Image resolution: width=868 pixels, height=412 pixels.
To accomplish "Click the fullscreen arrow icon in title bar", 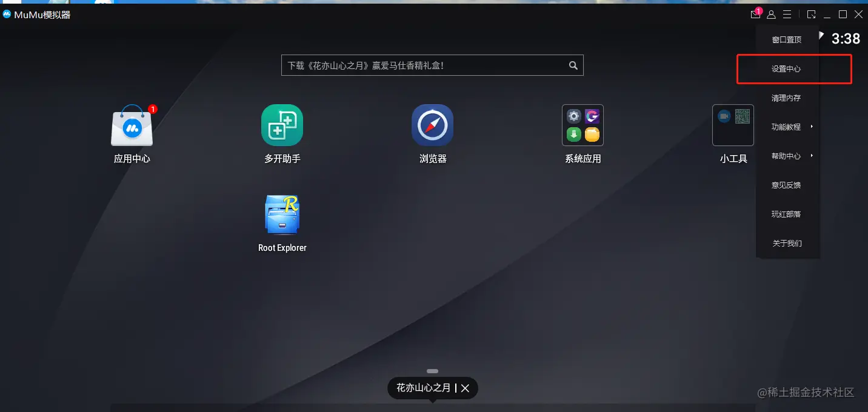I will pos(811,14).
